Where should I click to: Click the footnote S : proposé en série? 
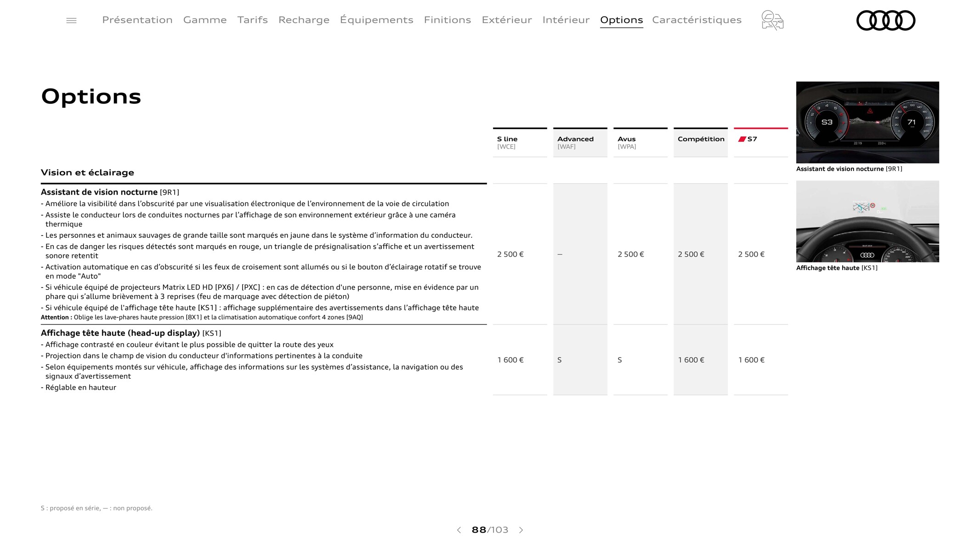coord(96,508)
